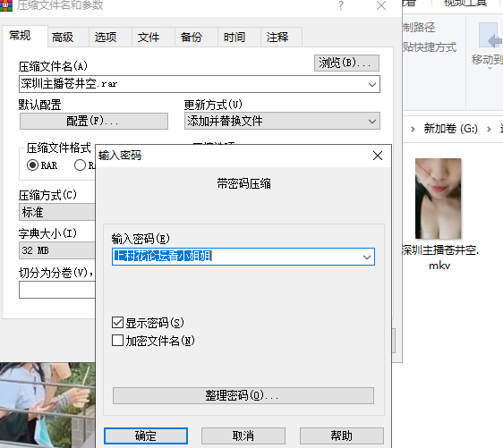
Task: Expand the password history dropdown arrow
Action: point(367,257)
